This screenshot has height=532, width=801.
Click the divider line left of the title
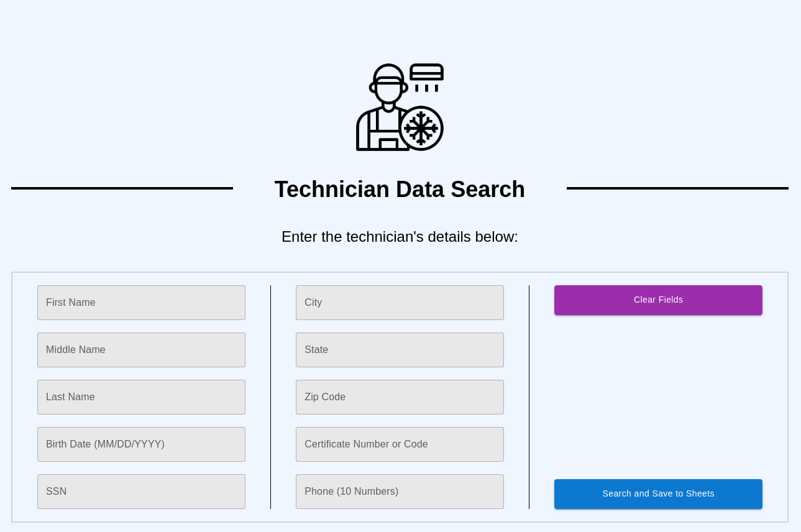[122, 188]
